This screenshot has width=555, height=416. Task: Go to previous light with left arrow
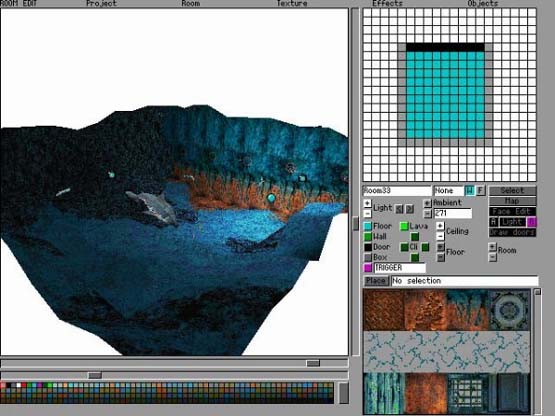pyautogui.click(x=399, y=209)
